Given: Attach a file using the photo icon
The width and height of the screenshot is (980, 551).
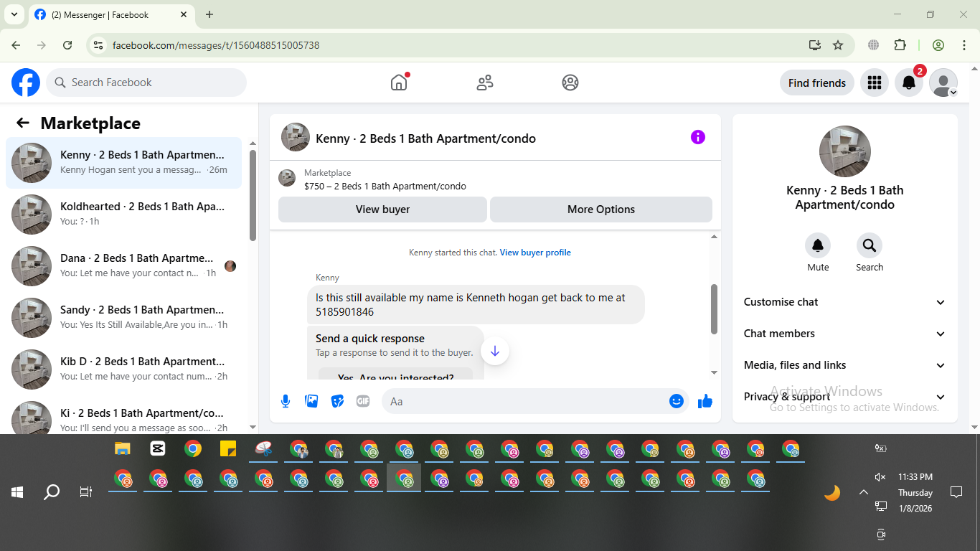Looking at the screenshot, I should [311, 401].
